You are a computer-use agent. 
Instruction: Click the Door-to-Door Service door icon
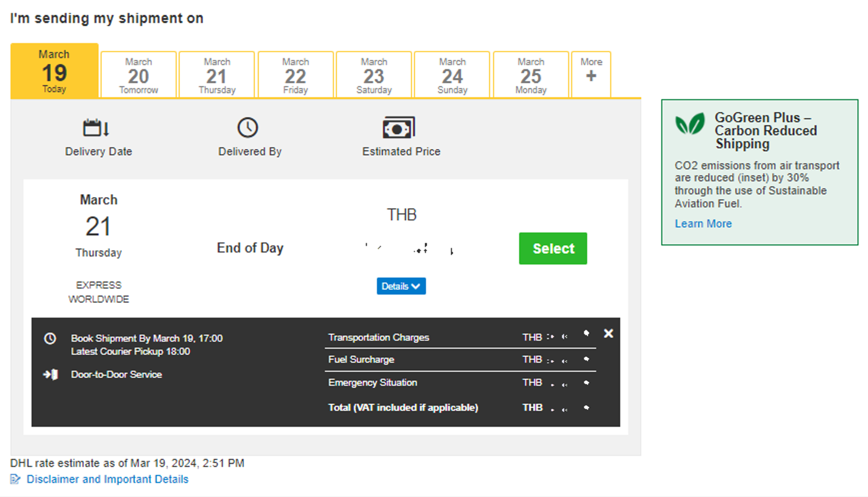(50, 375)
